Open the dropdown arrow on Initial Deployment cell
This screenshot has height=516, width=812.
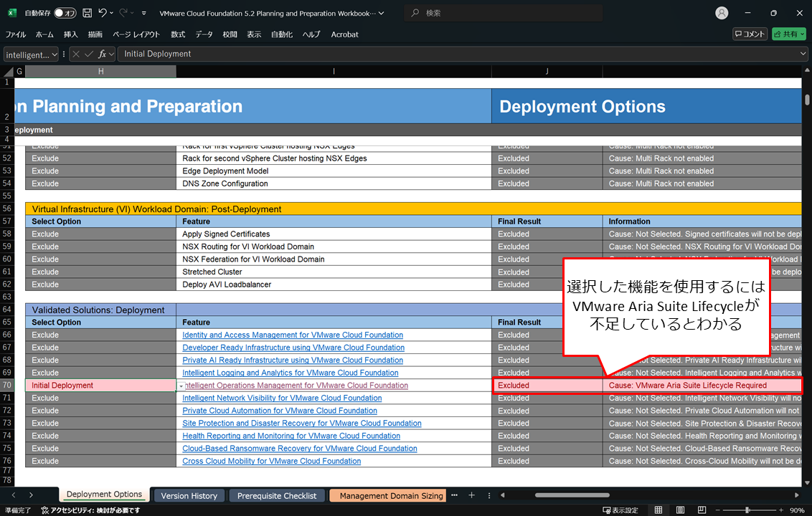(x=181, y=386)
